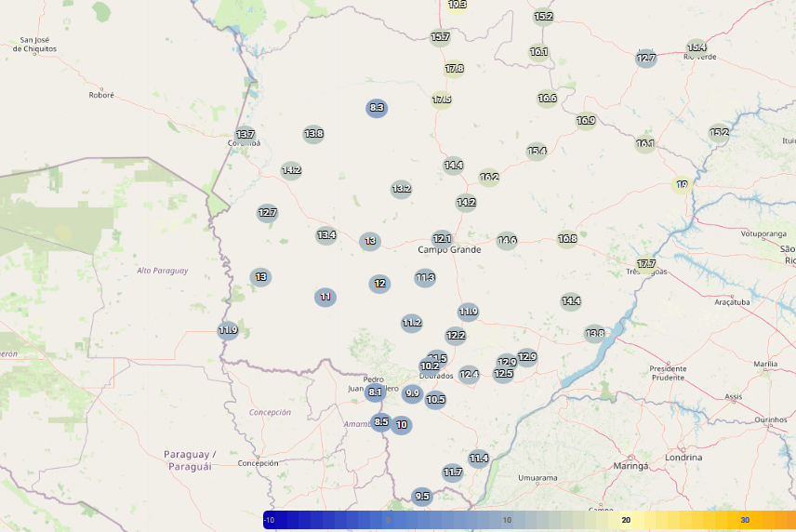Open the 8.1 marker at Pedro Juan Caballero
The image size is (796, 532).
pyautogui.click(x=375, y=392)
